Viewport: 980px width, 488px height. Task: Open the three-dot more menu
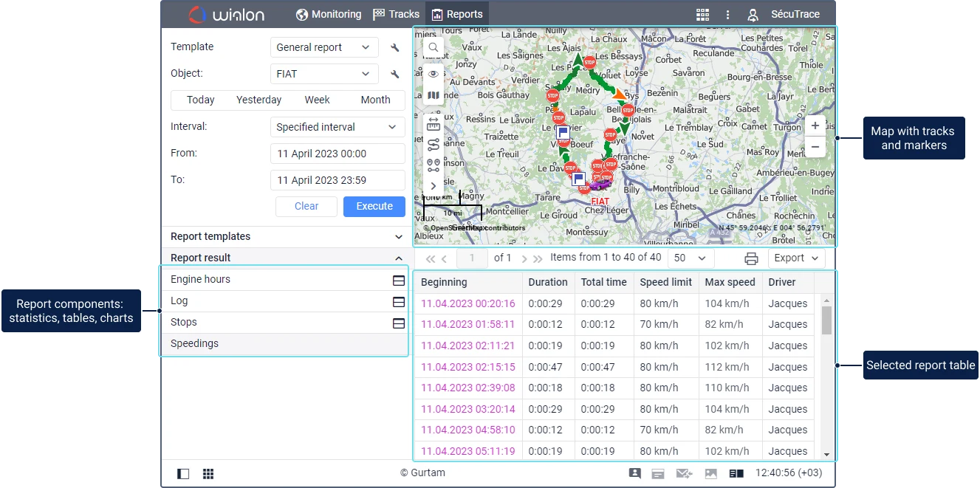tap(728, 15)
